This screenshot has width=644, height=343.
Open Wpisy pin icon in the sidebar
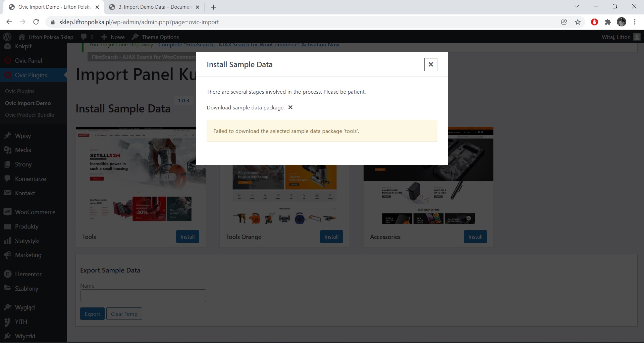click(x=7, y=136)
